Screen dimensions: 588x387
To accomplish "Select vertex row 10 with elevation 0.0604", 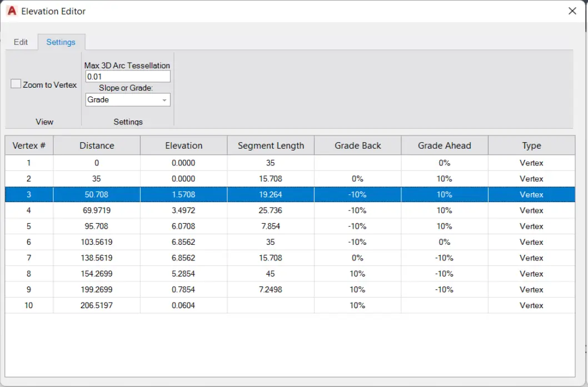I will [x=29, y=305].
